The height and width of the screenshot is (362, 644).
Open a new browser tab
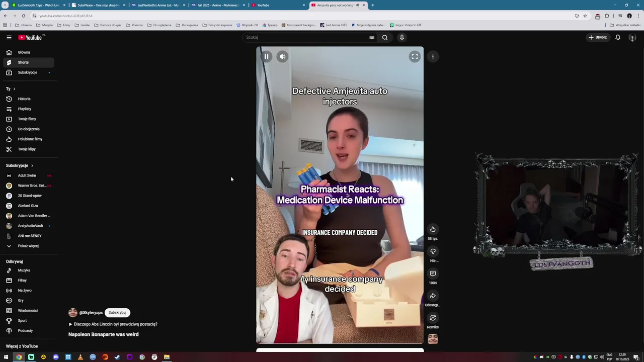click(373, 5)
